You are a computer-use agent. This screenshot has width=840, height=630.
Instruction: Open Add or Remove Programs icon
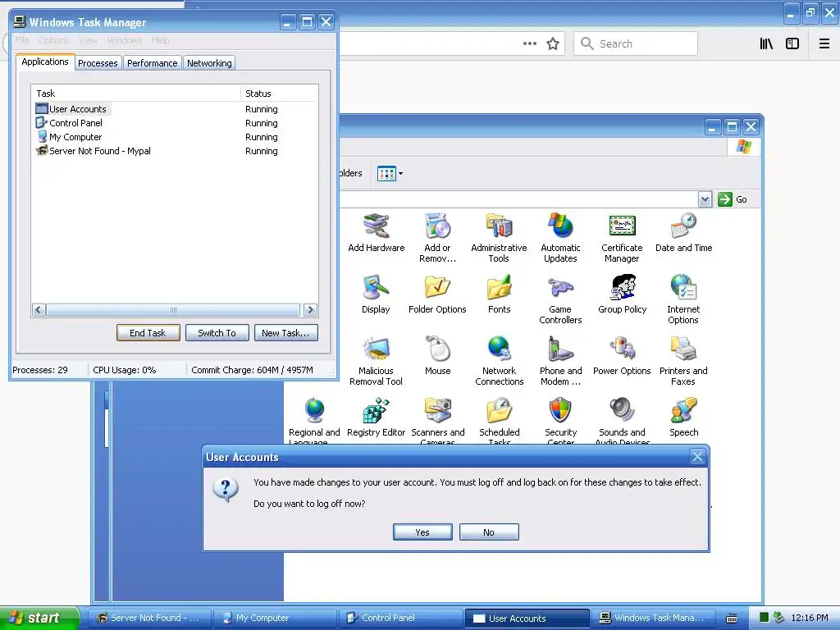(x=437, y=238)
